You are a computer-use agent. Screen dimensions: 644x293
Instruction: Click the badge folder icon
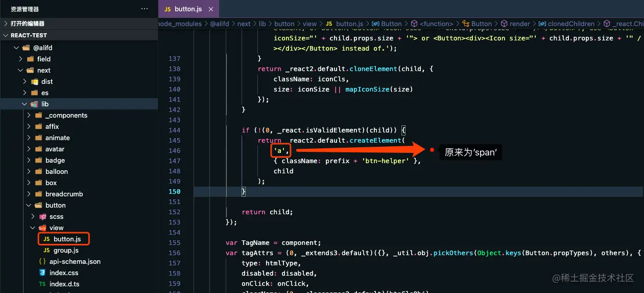[38, 160]
